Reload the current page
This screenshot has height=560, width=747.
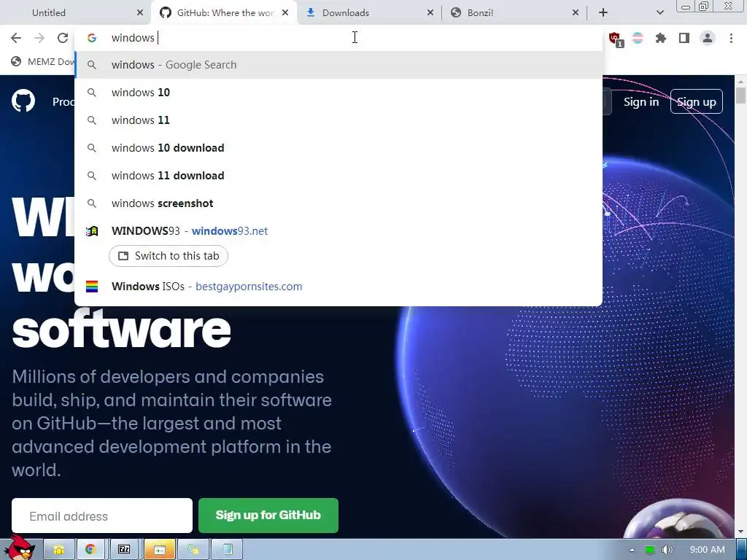pos(63,38)
